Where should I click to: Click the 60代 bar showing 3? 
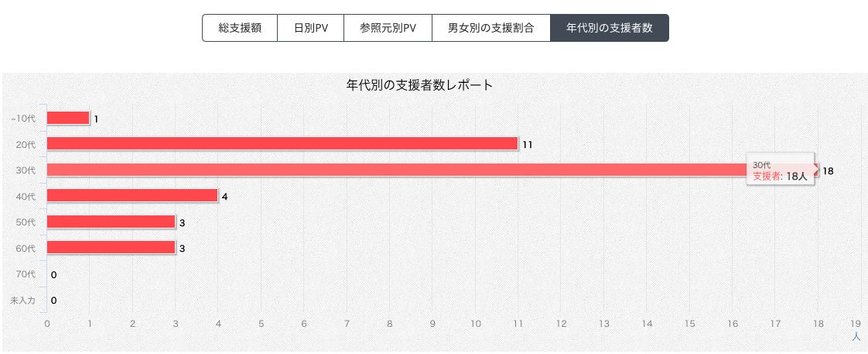pyautogui.click(x=111, y=248)
